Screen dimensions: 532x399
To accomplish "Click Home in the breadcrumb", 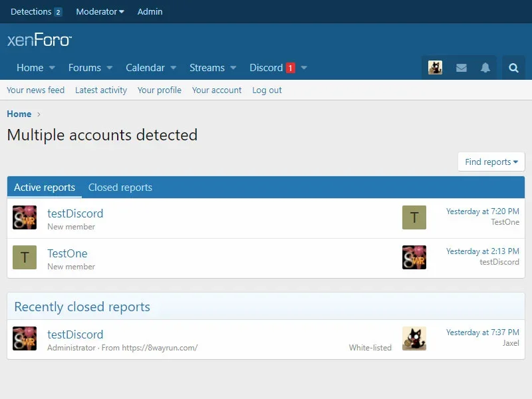I will pyautogui.click(x=19, y=114).
